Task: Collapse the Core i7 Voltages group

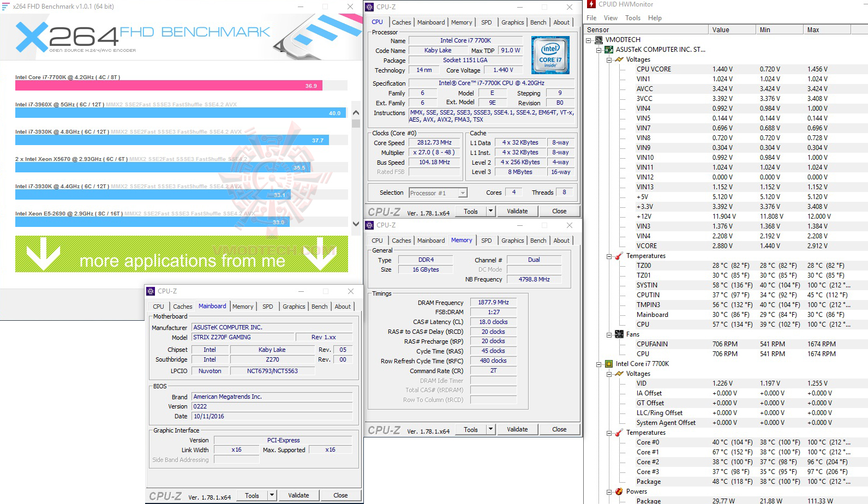Action: coord(609,374)
